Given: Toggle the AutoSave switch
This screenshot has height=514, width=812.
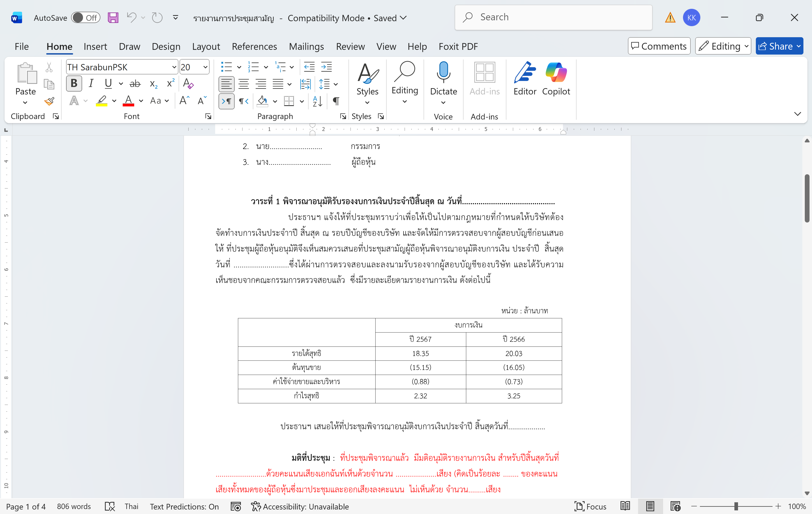Looking at the screenshot, I should click(86, 18).
